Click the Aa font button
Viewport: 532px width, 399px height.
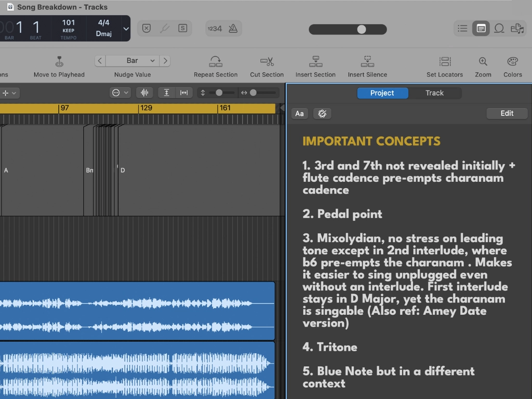[x=299, y=113]
